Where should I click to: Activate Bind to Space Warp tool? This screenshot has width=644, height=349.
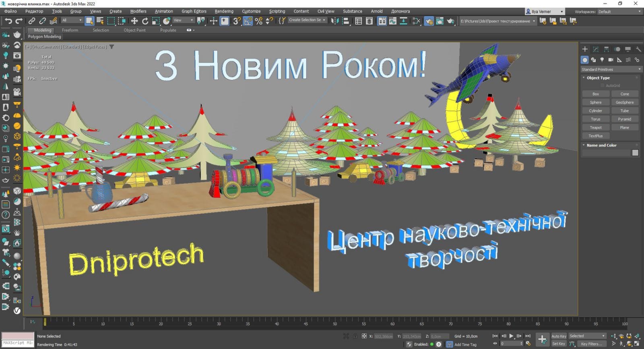tap(53, 21)
